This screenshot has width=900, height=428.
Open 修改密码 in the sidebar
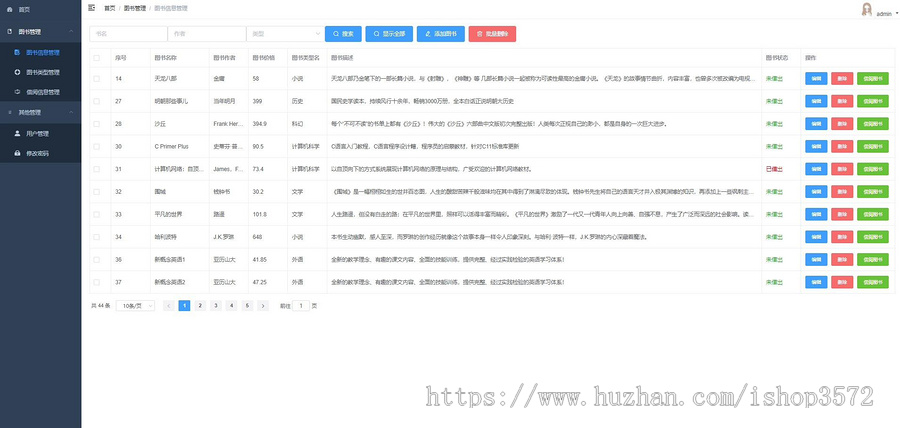click(x=40, y=153)
